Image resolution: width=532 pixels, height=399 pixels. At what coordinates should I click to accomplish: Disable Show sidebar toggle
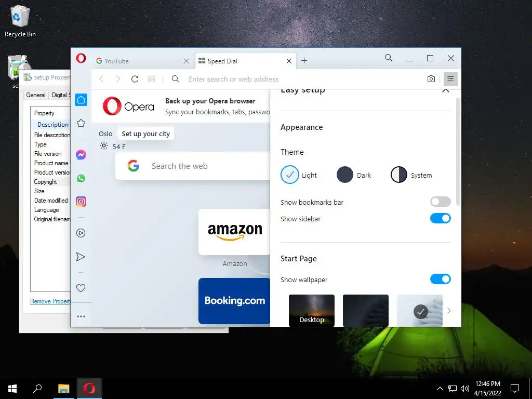click(x=441, y=218)
